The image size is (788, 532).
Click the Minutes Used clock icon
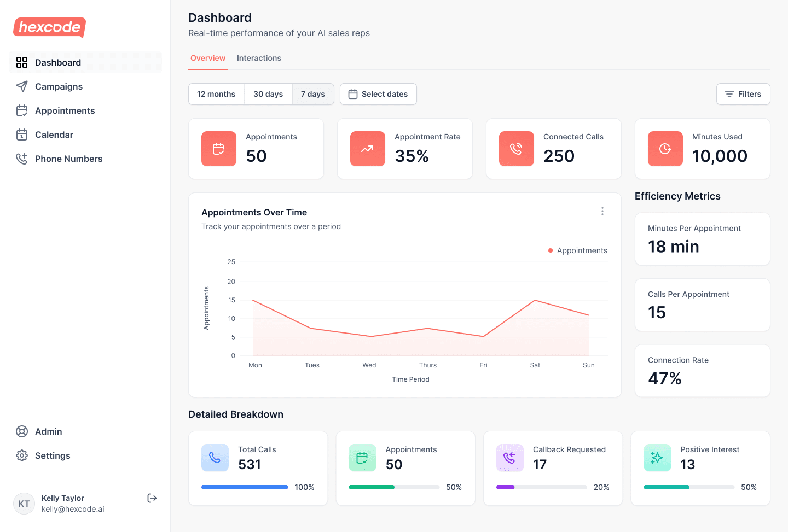pyautogui.click(x=665, y=148)
